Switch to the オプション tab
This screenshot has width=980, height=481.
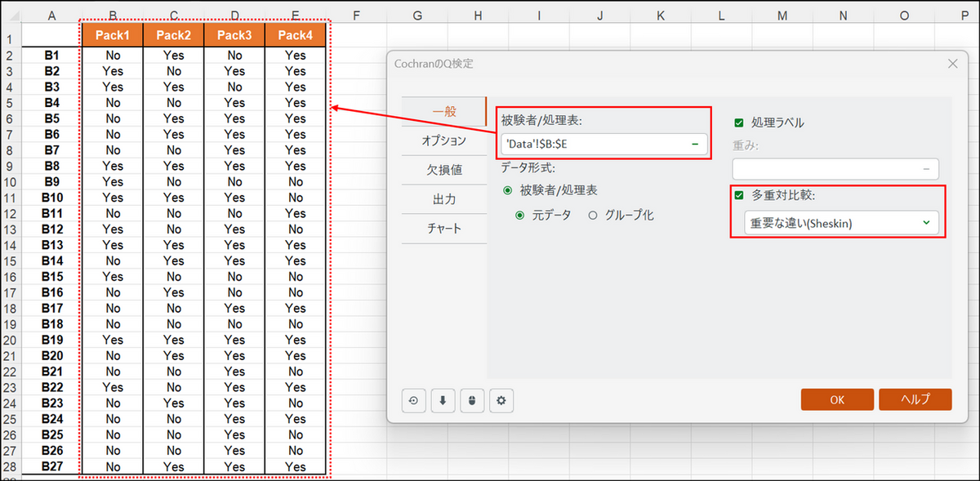click(443, 140)
